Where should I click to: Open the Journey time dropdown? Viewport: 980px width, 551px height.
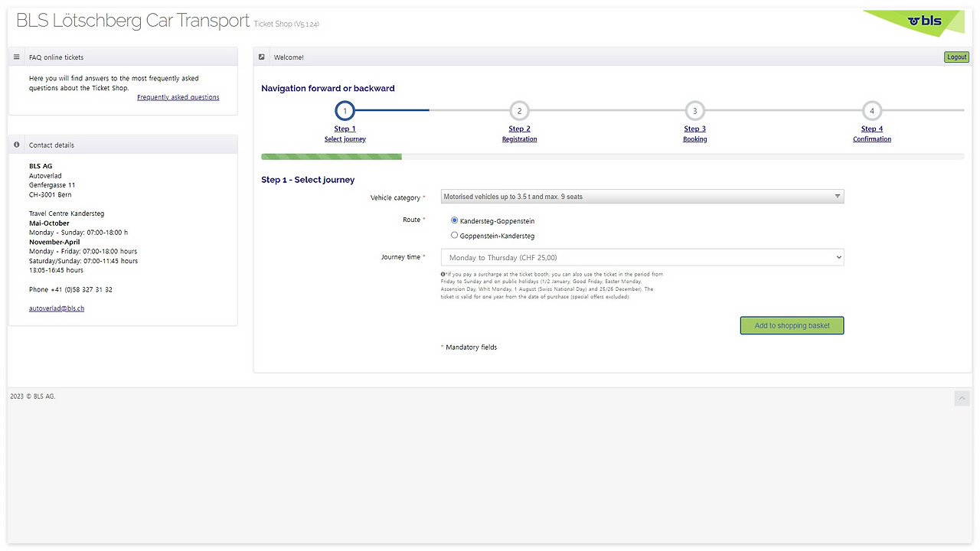point(642,258)
